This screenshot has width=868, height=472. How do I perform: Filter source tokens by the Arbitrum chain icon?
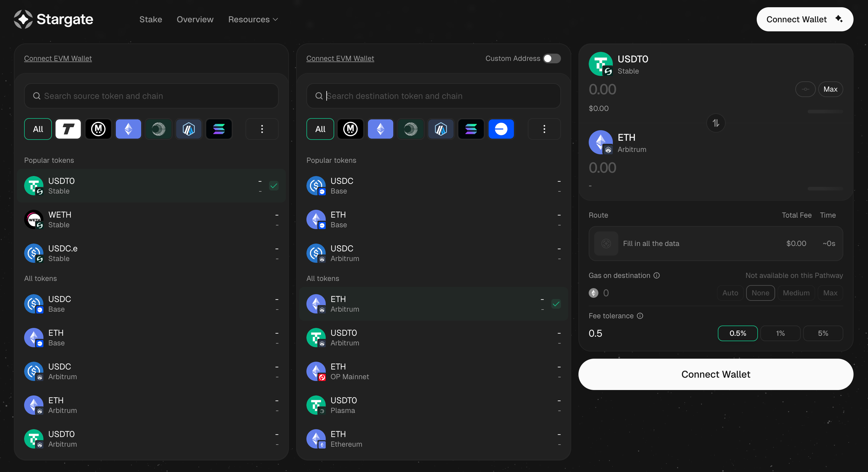(x=189, y=129)
